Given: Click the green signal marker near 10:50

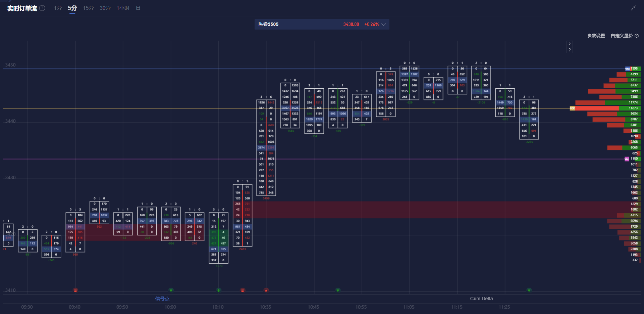Looking at the screenshot, I should pyautogui.click(x=338, y=290).
